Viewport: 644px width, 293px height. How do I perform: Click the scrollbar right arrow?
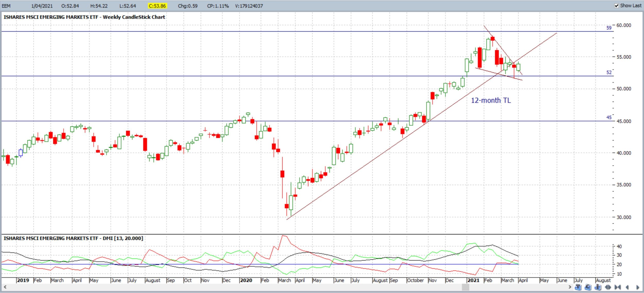[x=570, y=287]
